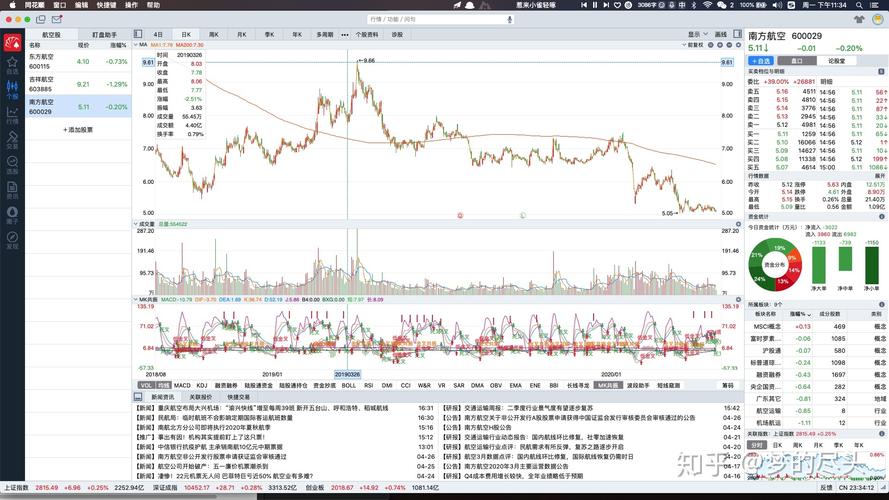Screen dimensions: 889x500
Task: Open the mail message icon in title bar
Action: coord(57,19)
